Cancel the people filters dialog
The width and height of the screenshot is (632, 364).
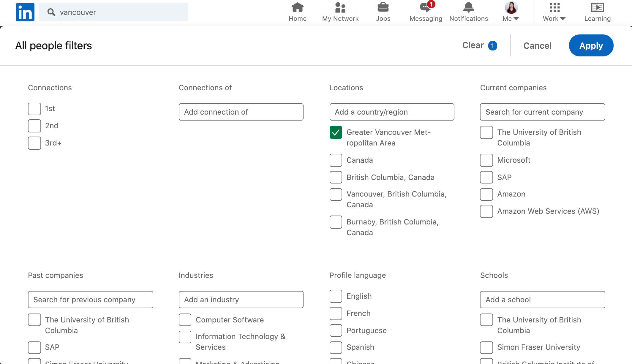[x=537, y=45]
